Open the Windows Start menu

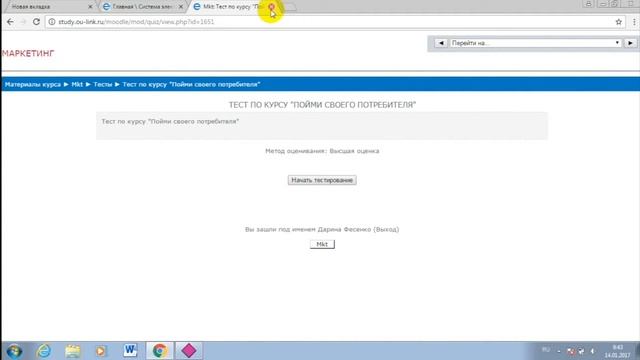14,351
